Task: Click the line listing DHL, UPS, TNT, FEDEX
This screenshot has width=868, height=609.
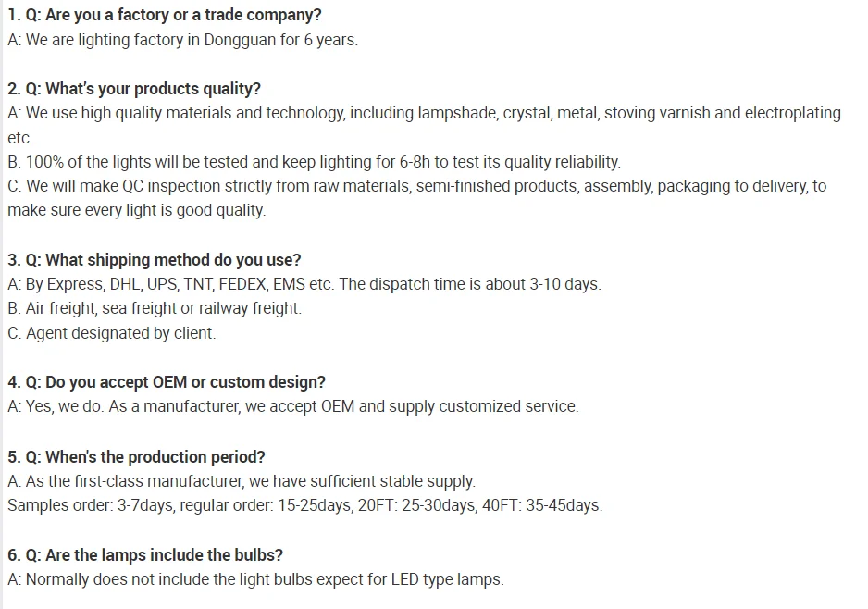Action: coord(304,284)
